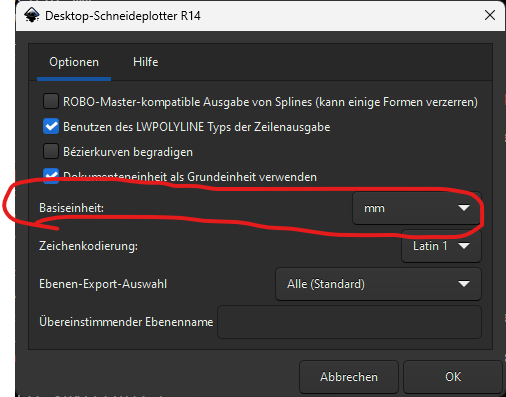Close the Desktop-Schneideplotter R14 dialog
Image resolution: width=506 pixels, height=397 pixels.
point(490,15)
